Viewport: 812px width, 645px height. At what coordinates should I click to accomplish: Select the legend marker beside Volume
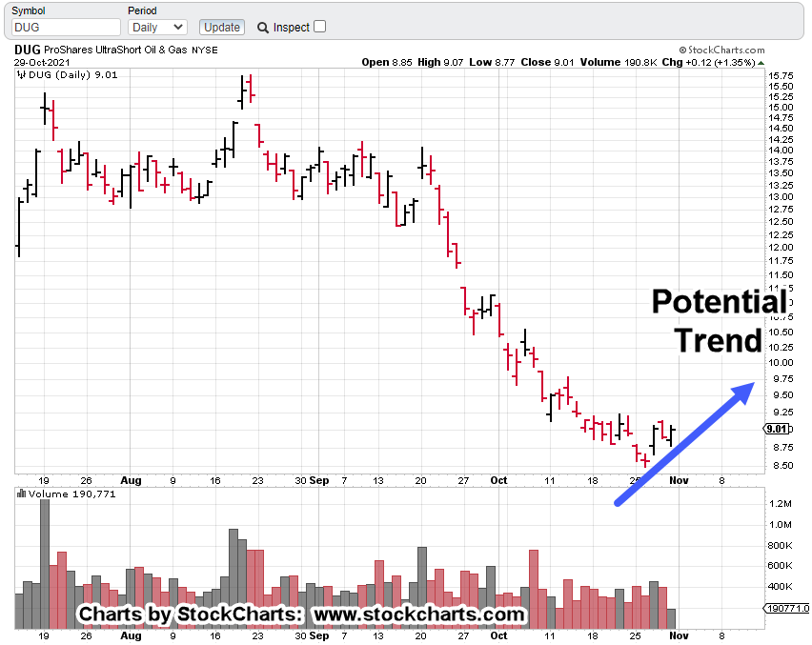point(20,494)
